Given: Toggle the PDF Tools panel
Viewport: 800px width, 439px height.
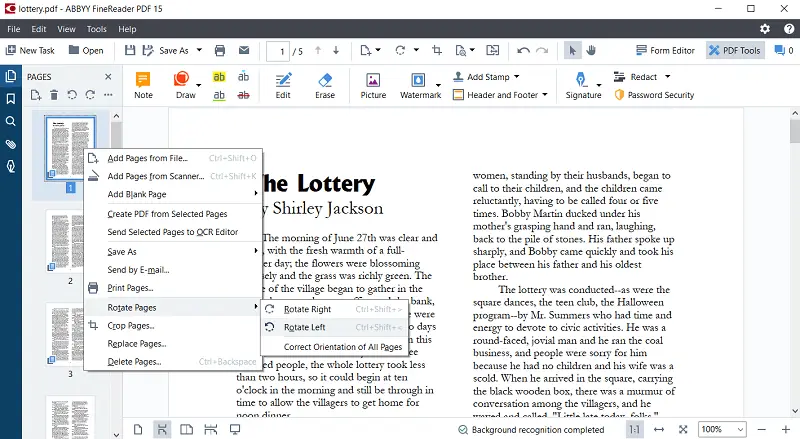Looking at the screenshot, I should click(x=735, y=51).
